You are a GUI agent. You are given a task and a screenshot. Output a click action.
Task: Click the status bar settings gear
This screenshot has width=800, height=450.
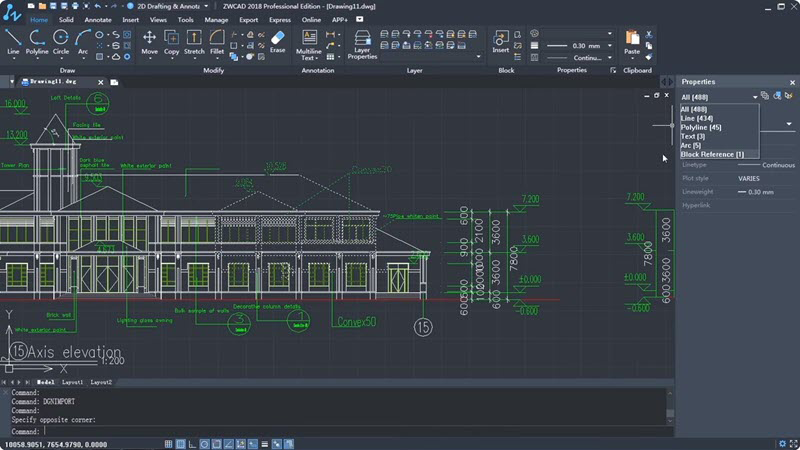(782, 444)
